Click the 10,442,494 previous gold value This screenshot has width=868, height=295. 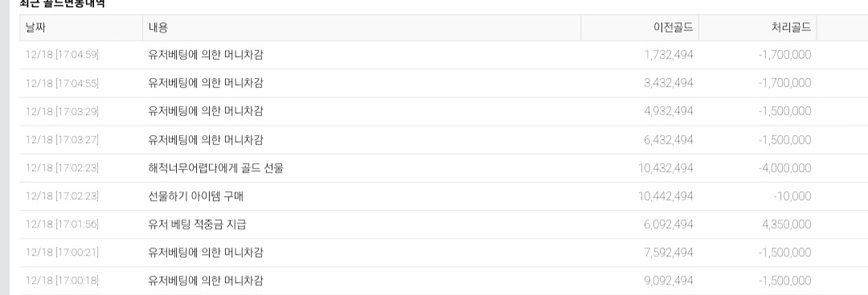(x=666, y=196)
